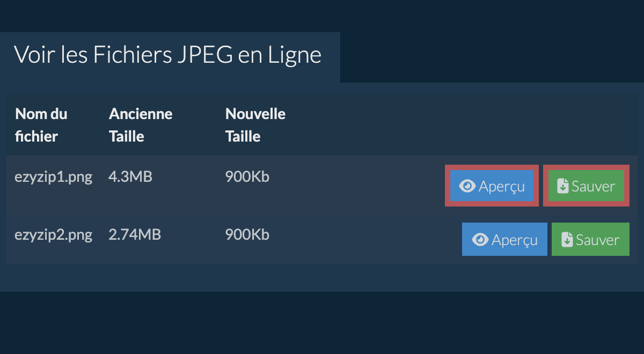Click the word "Aperçu" in the ezyzip1.png row
The image size is (644, 354).
point(501,186)
